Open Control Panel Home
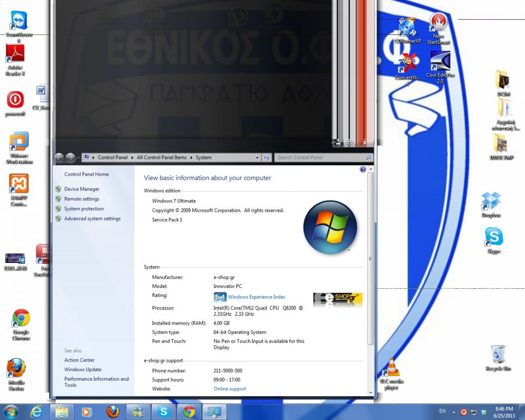 point(86,174)
